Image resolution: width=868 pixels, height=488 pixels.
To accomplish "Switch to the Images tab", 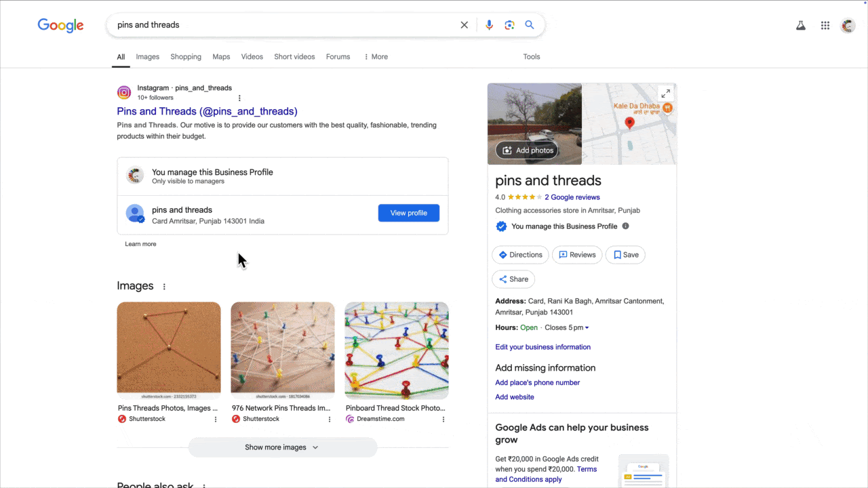I will click(x=147, y=57).
